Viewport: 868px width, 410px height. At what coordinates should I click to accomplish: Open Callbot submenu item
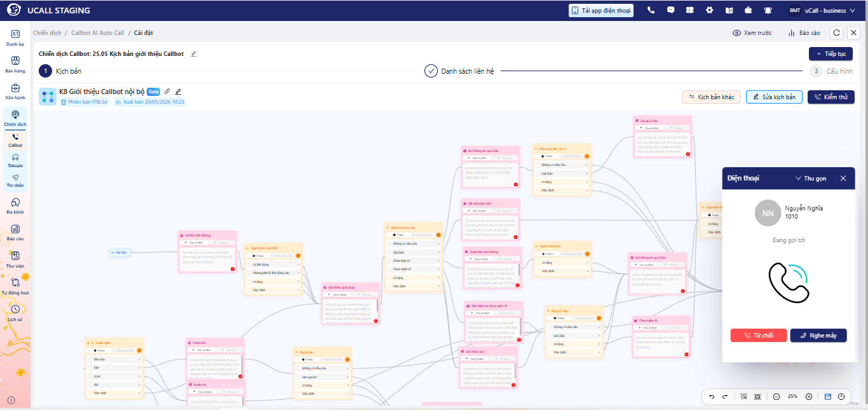coord(15,140)
